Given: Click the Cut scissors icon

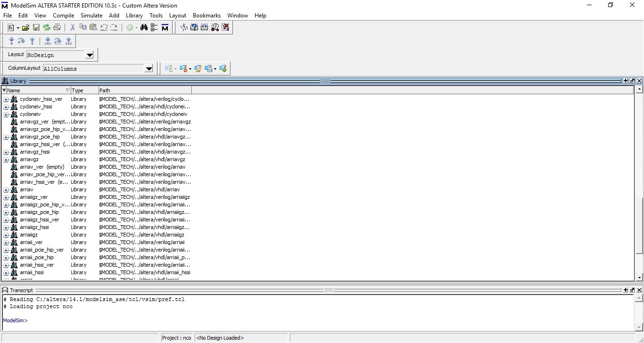Looking at the screenshot, I should [73, 28].
